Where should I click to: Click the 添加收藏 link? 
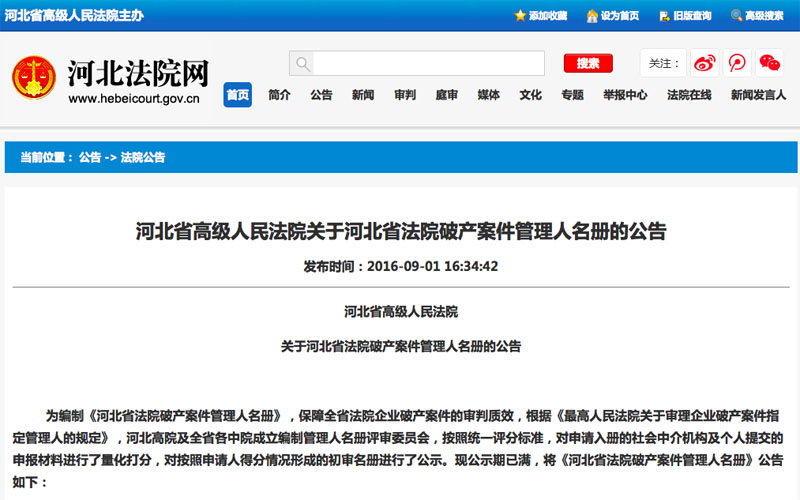(548, 16)
